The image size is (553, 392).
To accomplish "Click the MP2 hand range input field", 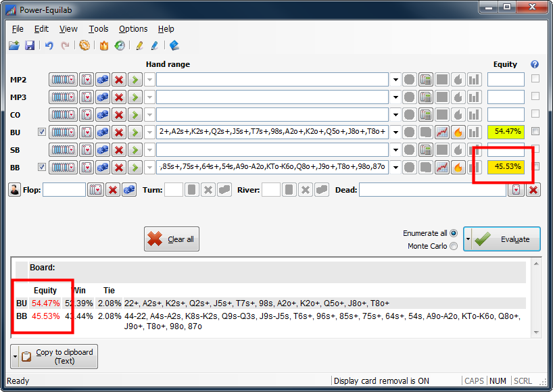I will pos(272,80).
